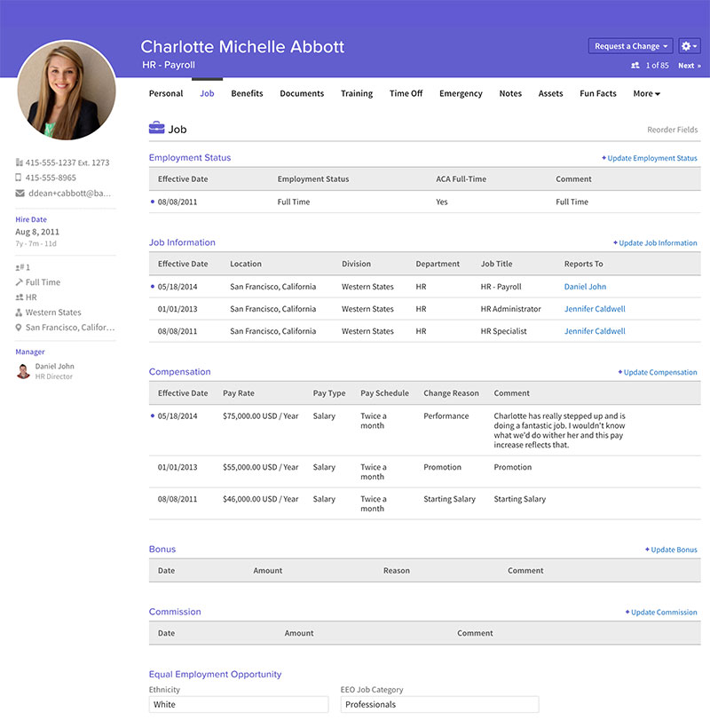Screen dimensions: 710x728
Task: Click the department people icon beside HR
Action: click(19, 297)
